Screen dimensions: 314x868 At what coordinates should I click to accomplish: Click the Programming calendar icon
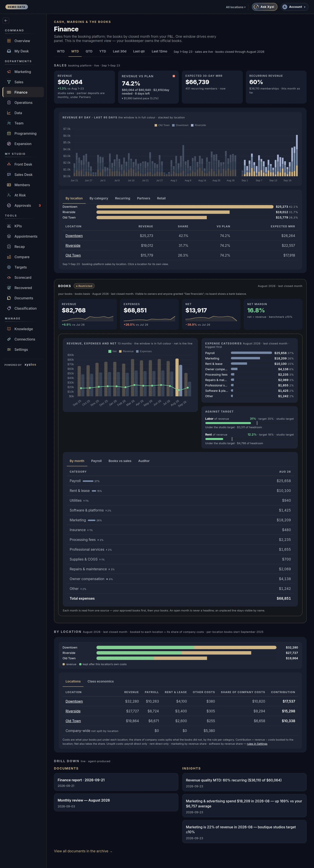pos(9,133)
